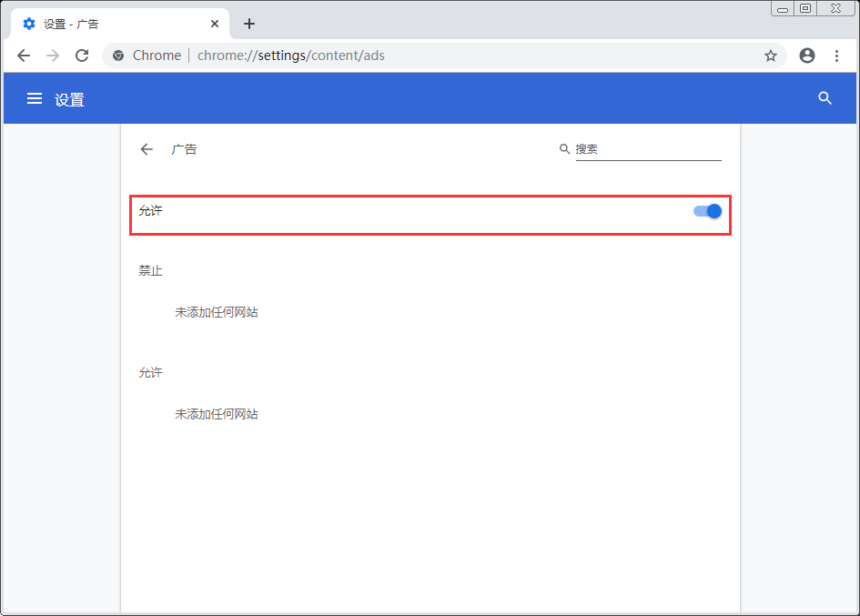Click the 未添加任何网站 text under 禁止
This screenshot has width=860, height=616.
[216, 312]
